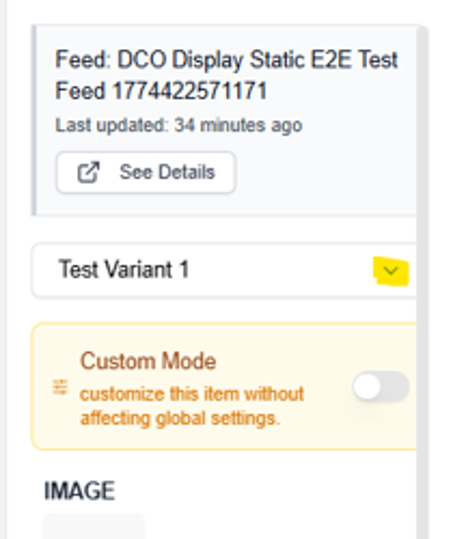Click the IMAGE section heading
Image resolution: width=453 pixels, height=539 pixels.
(x=79, y=491)
